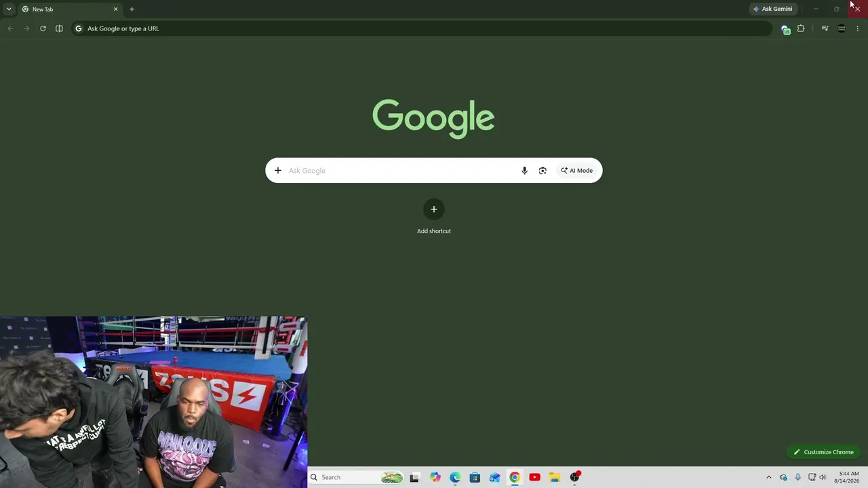Open the Extensions puzzle menu
Viewport: 868px width, 488px height.
point(801,28)
